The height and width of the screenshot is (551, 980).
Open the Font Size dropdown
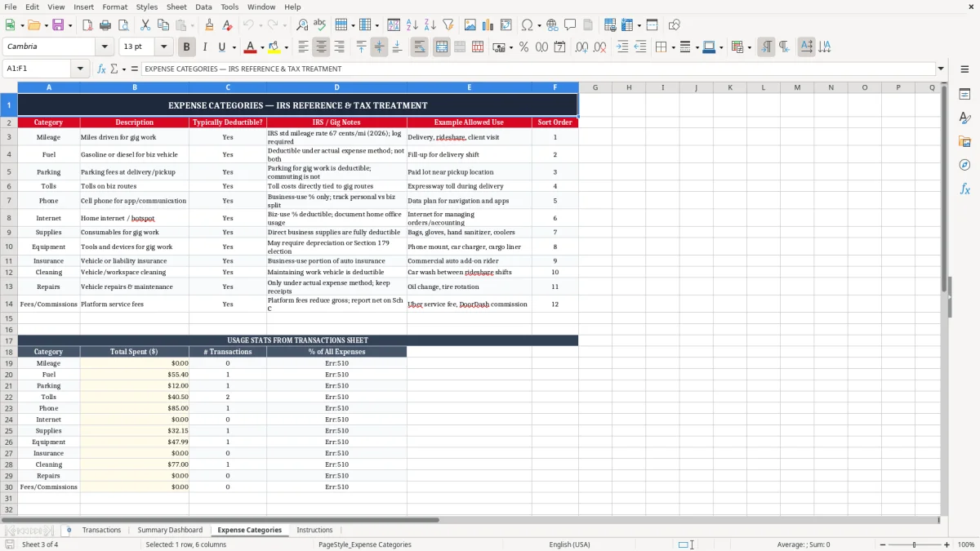click(163, 47)
